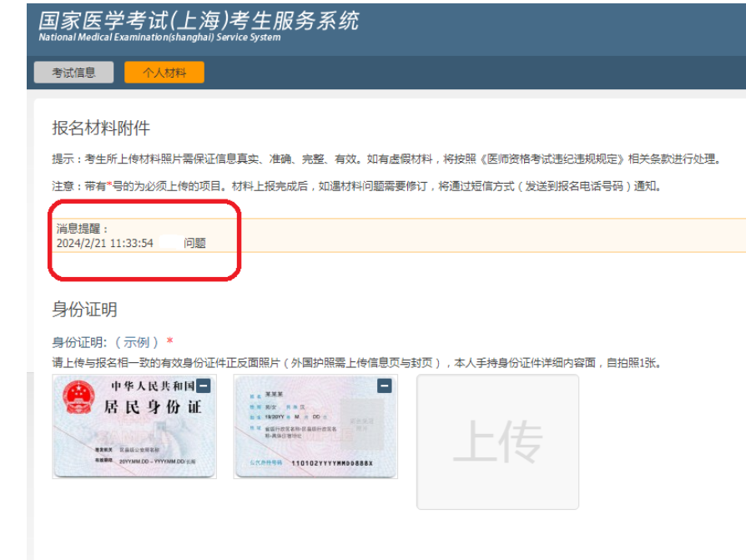Click the 2024/2/21 11:33:54 reminder timestamp
Screen dimensions: 746x560
click(x=105, y=244)
